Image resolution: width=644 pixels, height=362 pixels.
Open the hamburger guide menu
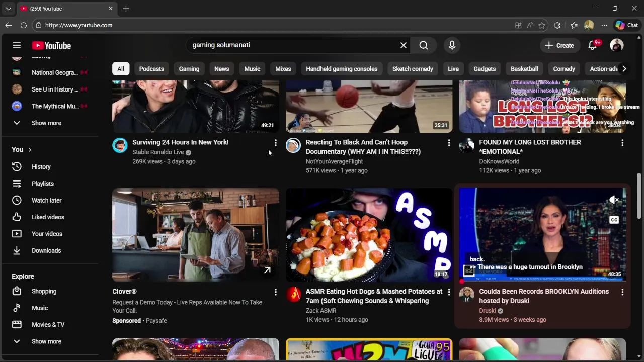coord(17,45)
